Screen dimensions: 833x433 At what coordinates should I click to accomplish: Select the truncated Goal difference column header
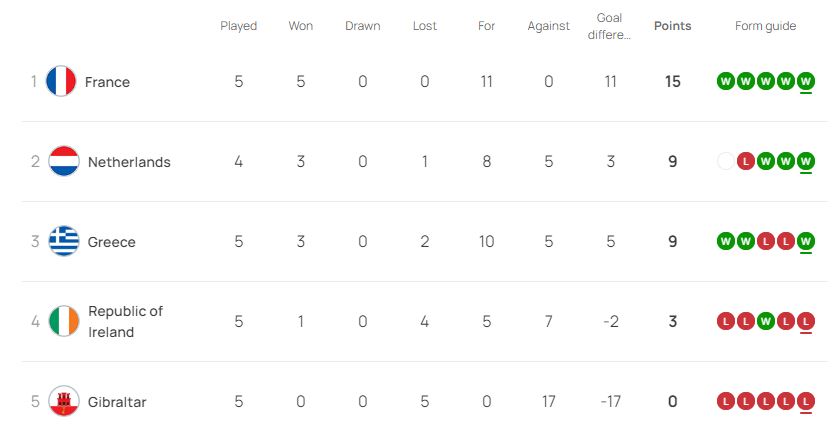[x=609, y=26]
